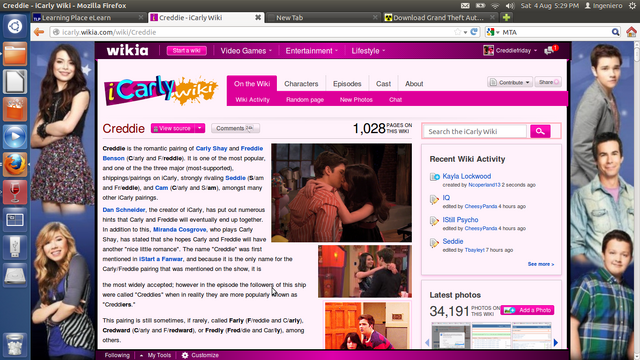Viewport: 640px width, 360px height.
Task: Expand arrow next to View source
Action: click(200, 128)
